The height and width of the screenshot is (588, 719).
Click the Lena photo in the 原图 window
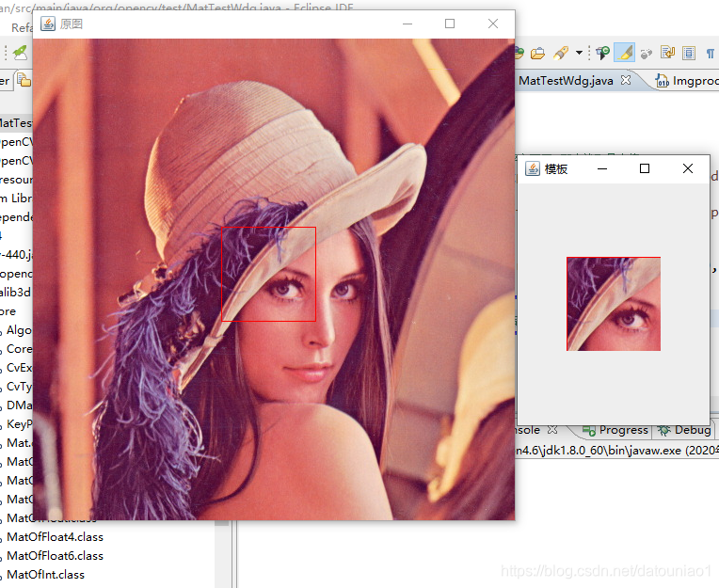pyautogui.click(x=274, y=279)
